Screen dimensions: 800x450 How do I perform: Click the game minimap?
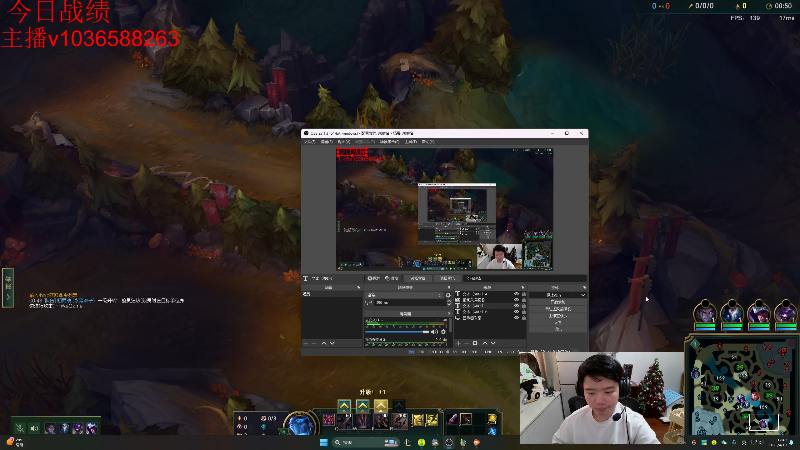pos(740,388)
